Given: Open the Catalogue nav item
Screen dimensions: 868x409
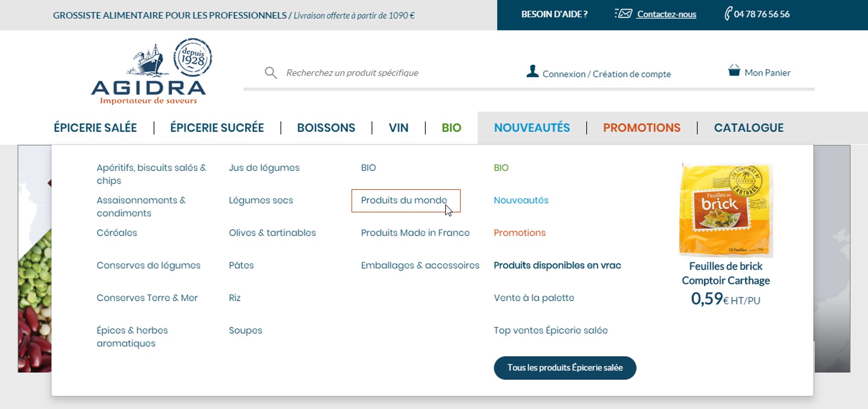Looking at the screenshot, I should (x=749, y=128).
